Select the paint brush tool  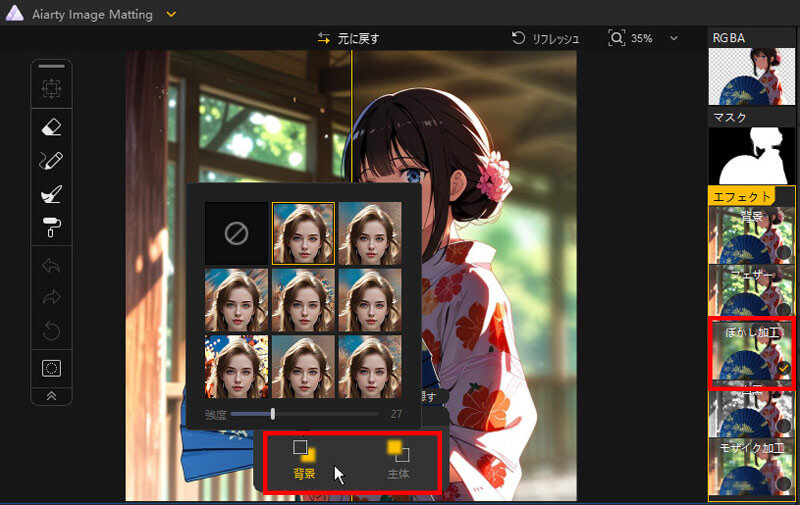click(x=52, y=194)
